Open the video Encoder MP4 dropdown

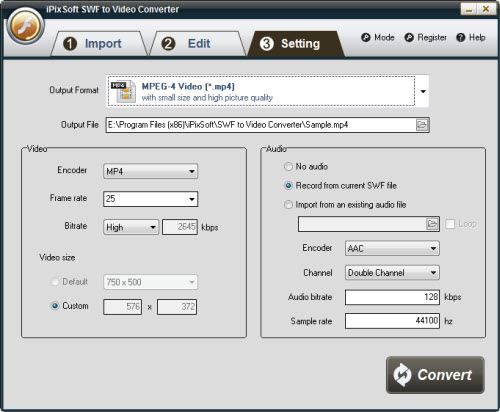coord(150,171)
